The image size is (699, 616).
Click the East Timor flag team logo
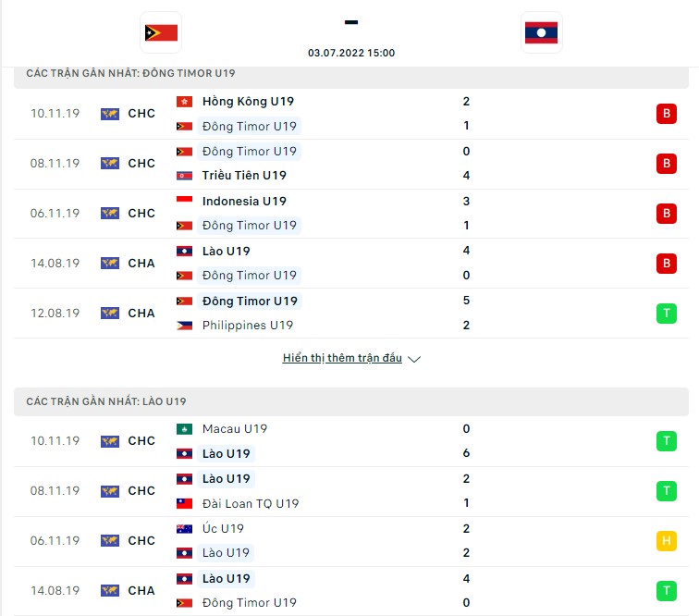click(161, 33)
